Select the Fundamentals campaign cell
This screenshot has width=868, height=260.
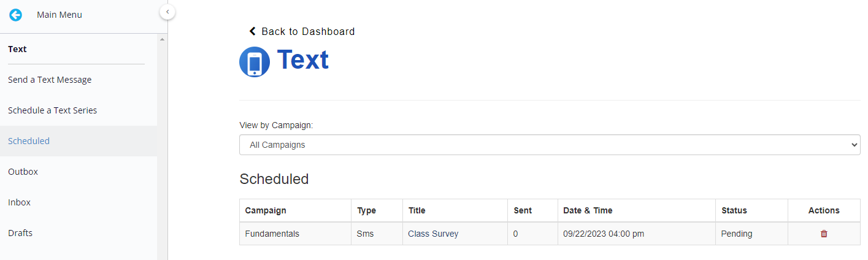click(272, 234)
